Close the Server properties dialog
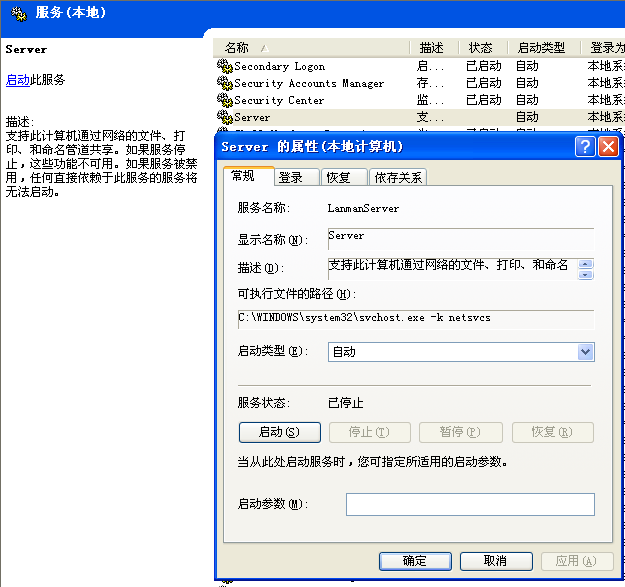 [608, 147]
